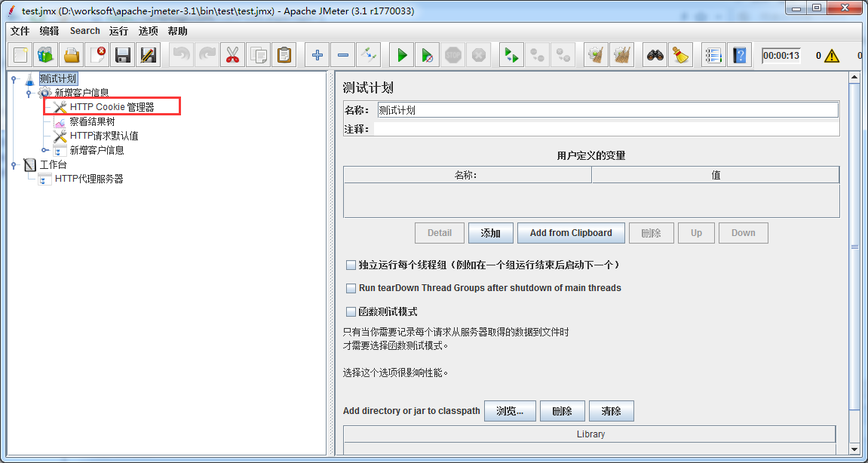Expand the 新增客户信息 child controller handle
868x463 pixels.
pyautogui.click(x=44, y=150)
